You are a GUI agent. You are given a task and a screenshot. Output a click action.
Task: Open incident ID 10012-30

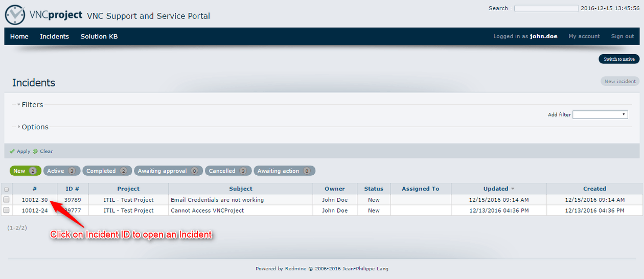pyautogui.click(x=35, y=200)
